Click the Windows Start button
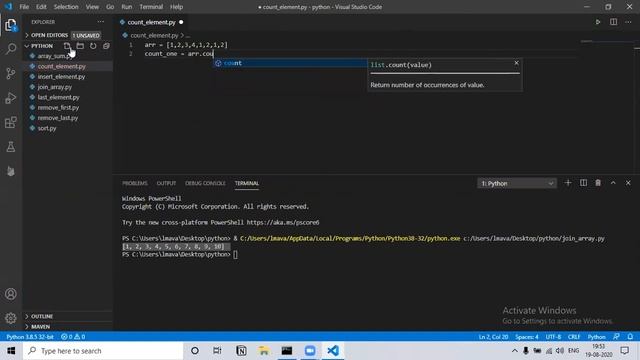The width and height of the screenshot is (640, 360). pyautogui.click(x=11, y=351)
